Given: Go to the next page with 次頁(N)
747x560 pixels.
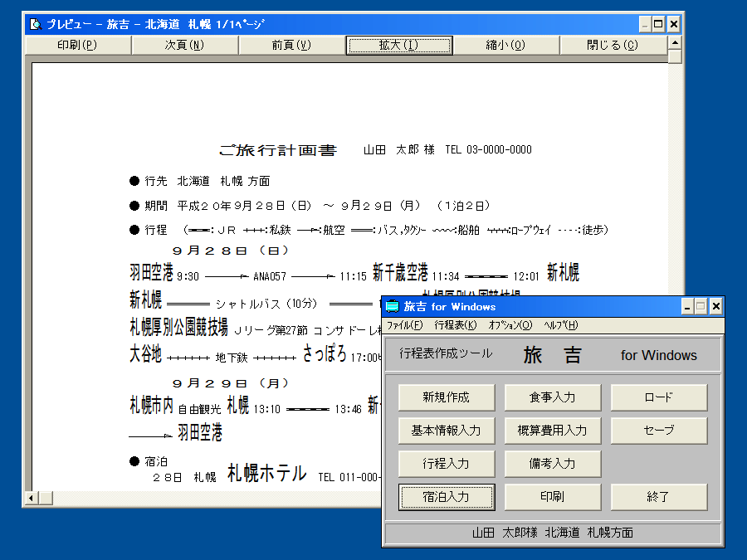Looking at the screenshot, I should pos(185,46).
